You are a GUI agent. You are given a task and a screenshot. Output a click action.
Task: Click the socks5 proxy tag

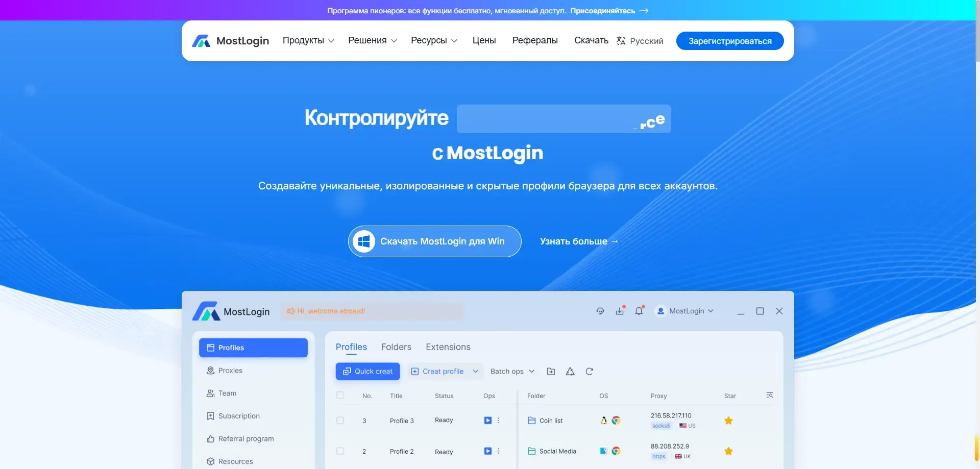click(661, 426)
